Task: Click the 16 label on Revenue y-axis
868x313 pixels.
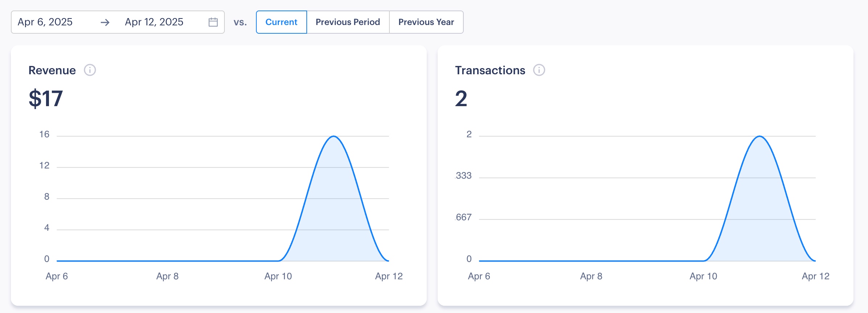Action: pos(44,134)
